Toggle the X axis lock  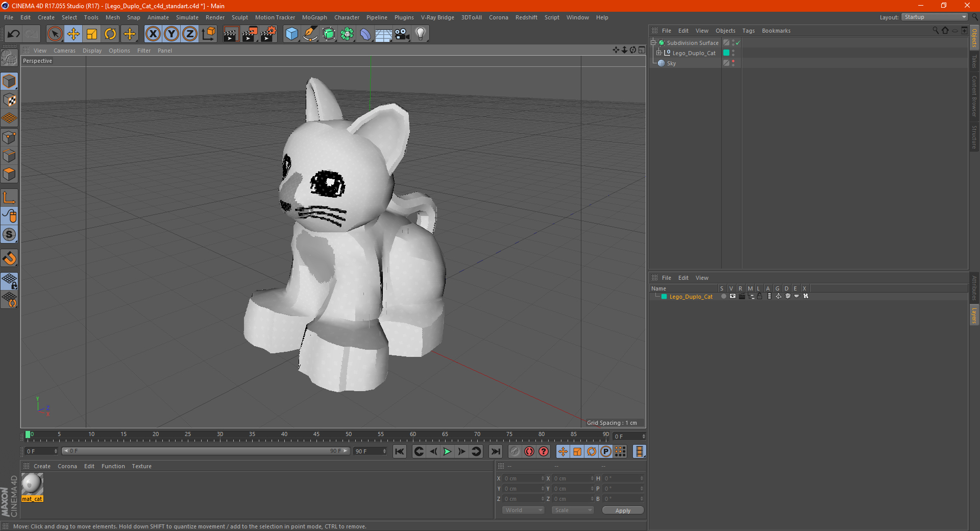coord(153,34)
